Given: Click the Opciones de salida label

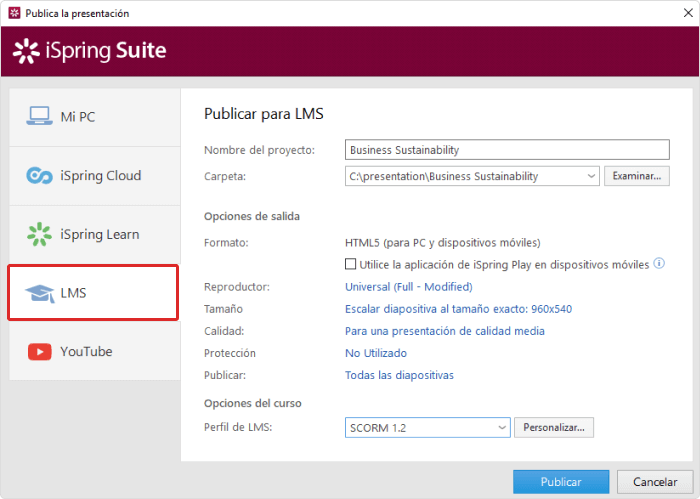Looking at the screenshot, I should coord(252,216).
